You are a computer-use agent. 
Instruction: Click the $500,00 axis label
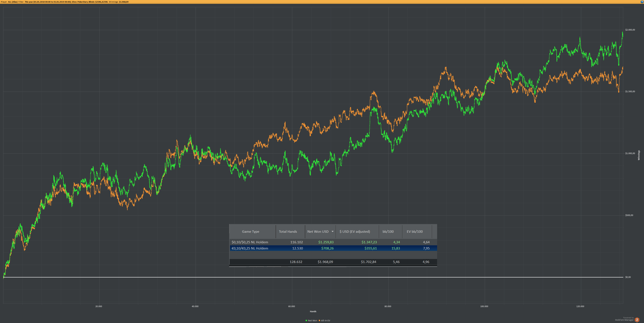(629, 215)
